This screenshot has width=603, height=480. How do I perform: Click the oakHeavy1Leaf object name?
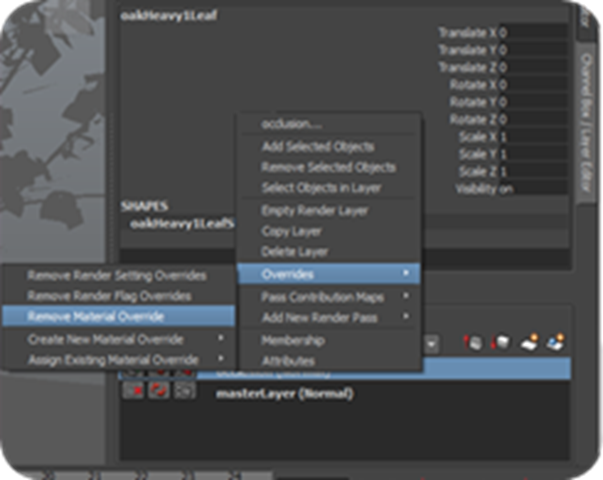[169, 15]
